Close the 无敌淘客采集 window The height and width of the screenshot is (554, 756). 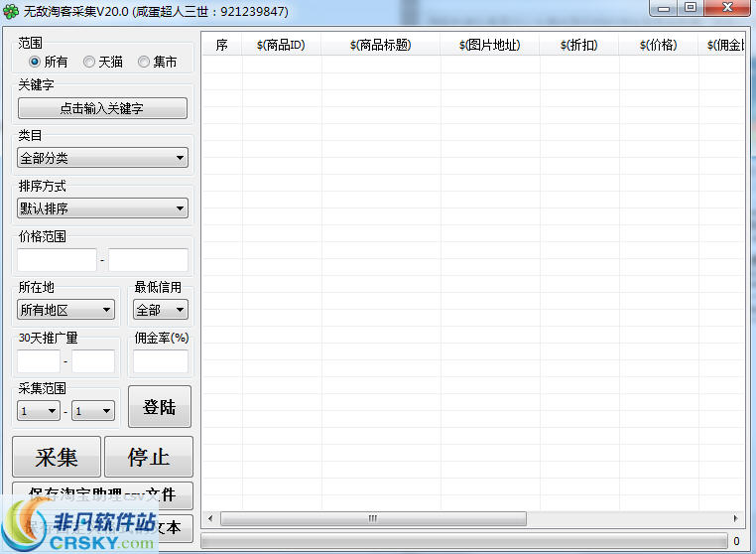728,8
